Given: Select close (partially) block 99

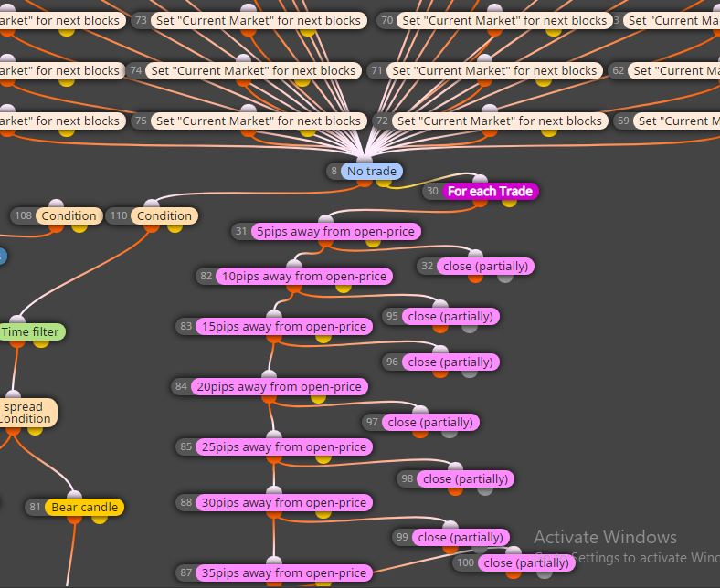Looking at the screenshot, I should (x=461, y=537).
